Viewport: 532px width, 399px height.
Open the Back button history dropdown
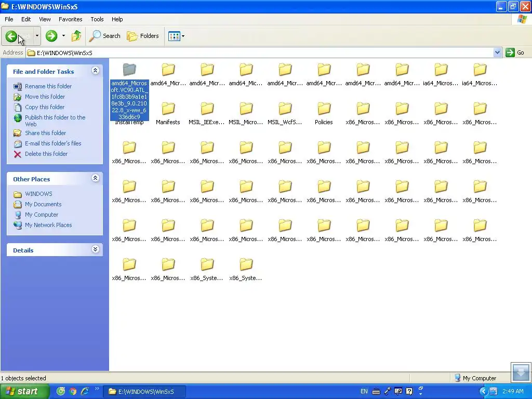tap(37, 36)
